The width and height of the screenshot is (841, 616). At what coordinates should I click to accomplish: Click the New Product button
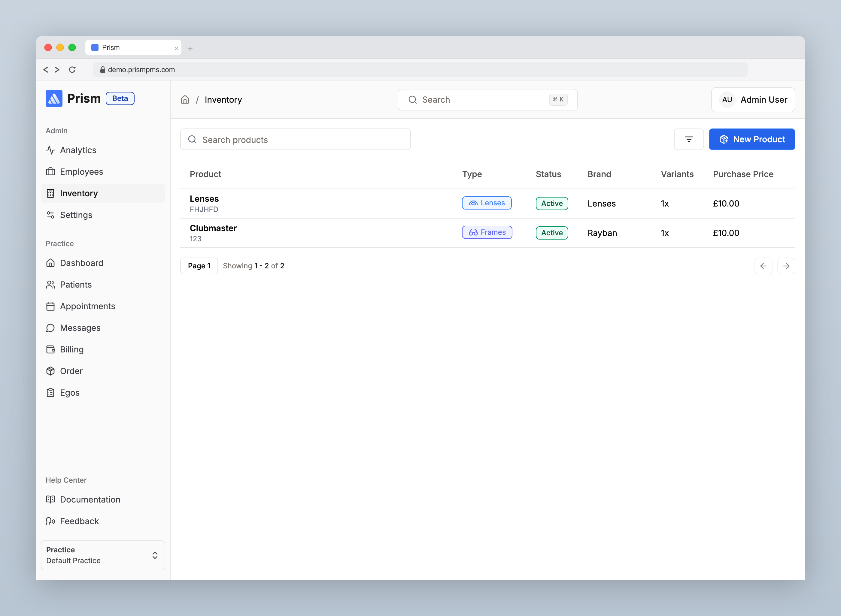pyautogui.click(x=752, y=139)
